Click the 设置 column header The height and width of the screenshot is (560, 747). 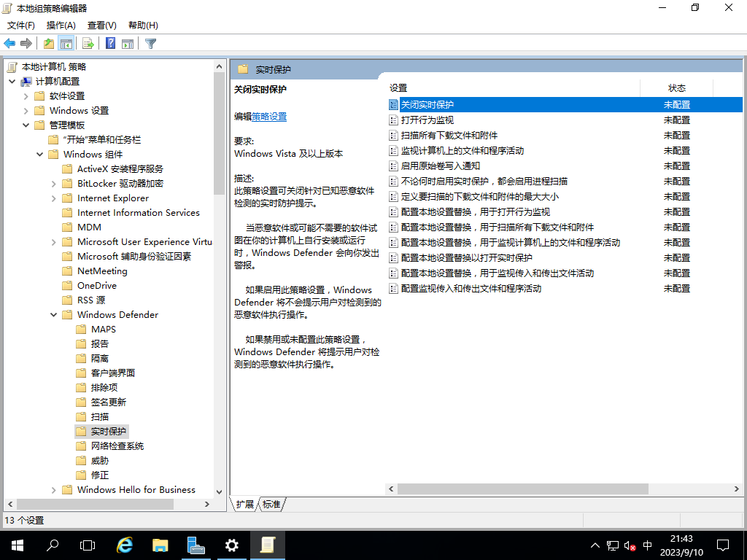514,88
